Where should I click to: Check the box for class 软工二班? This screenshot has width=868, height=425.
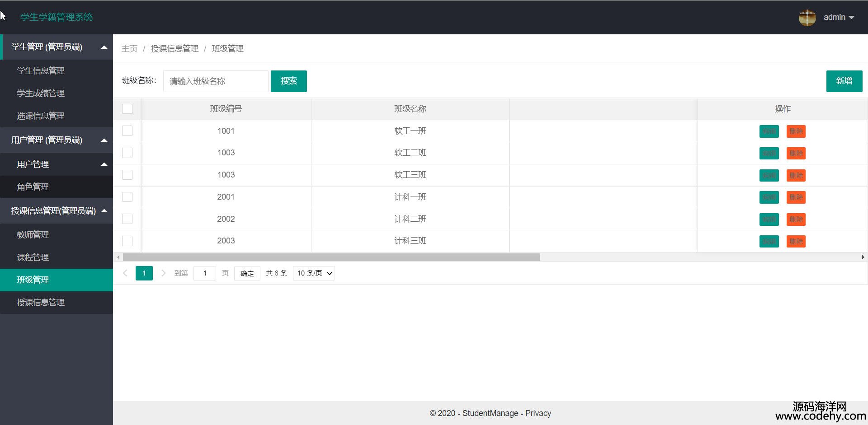127,153
